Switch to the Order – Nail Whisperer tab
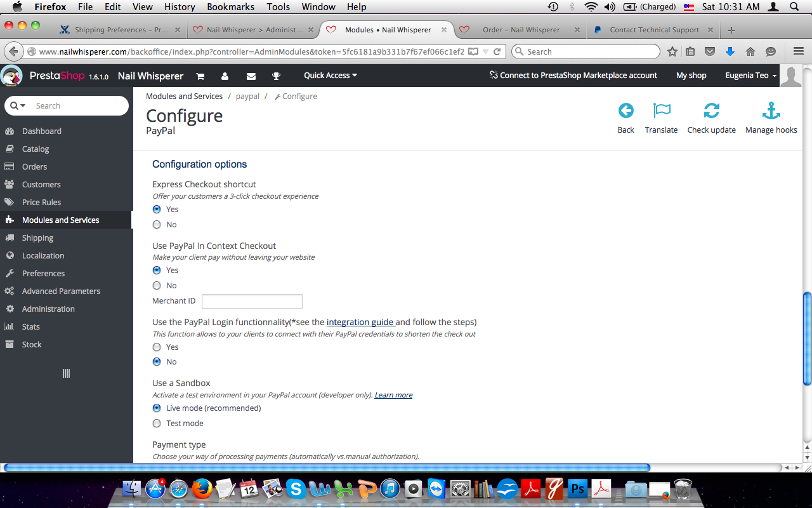The width and height of the screenshot is (812, 508). [520, 30]
